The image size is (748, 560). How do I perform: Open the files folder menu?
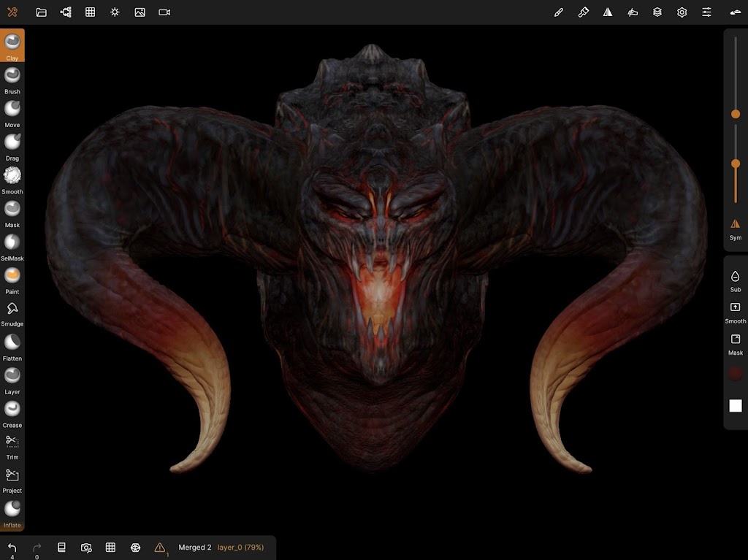[42, 12]
